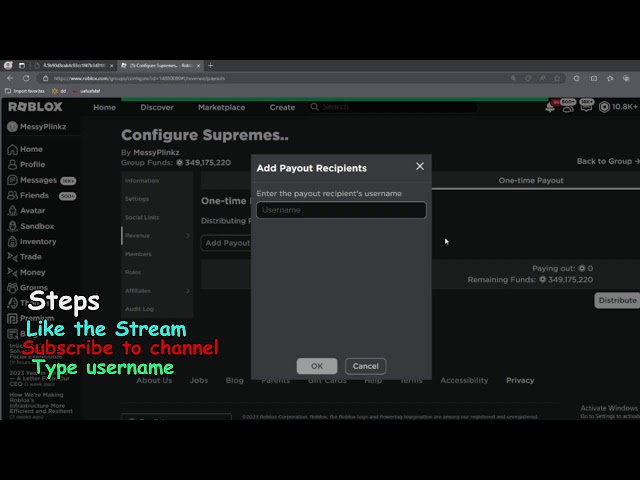The image size is (640, 480).
Task: Open Members in group config menu
Action: 138,254
